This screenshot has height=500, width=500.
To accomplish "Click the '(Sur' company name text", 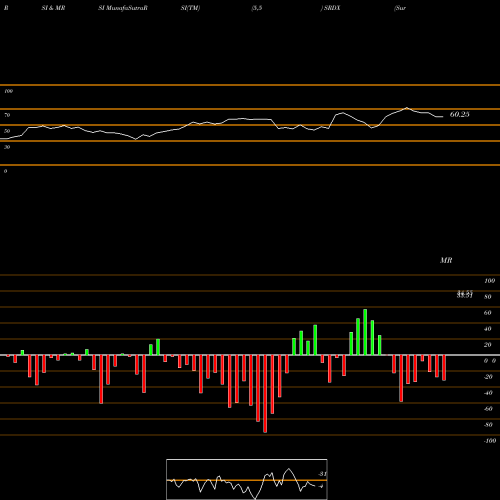I will [400, 8].
